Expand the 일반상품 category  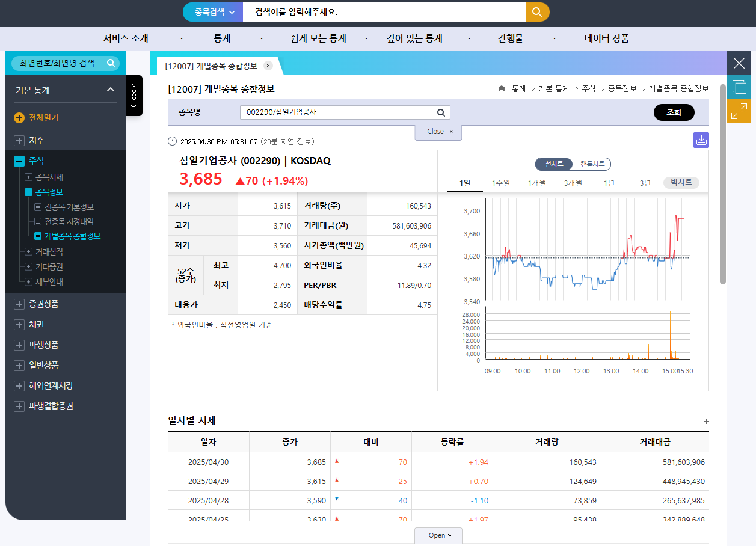point(19,366)
